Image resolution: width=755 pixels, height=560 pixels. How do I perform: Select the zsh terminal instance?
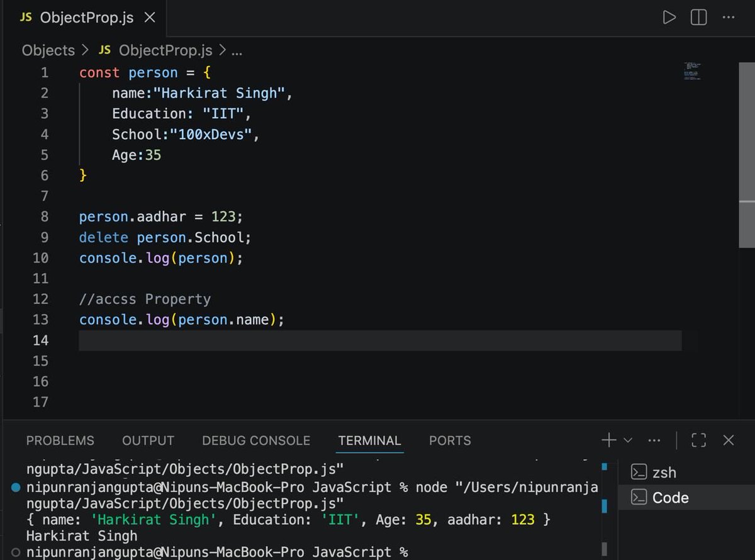tap(686, 473)
